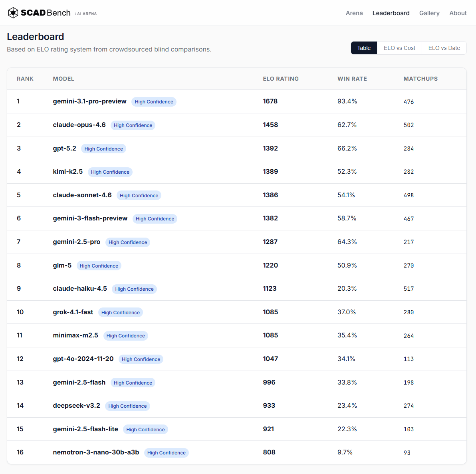Screen dimensions: 476x474
Task: Select model deepseek-v3.2
Action: point(76,406)
